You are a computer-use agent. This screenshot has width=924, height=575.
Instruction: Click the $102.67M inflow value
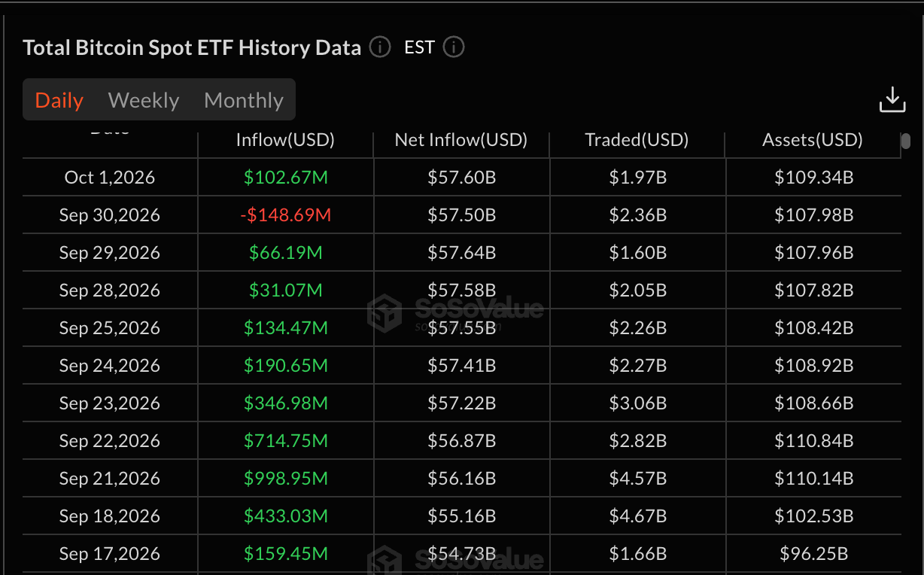286,178
